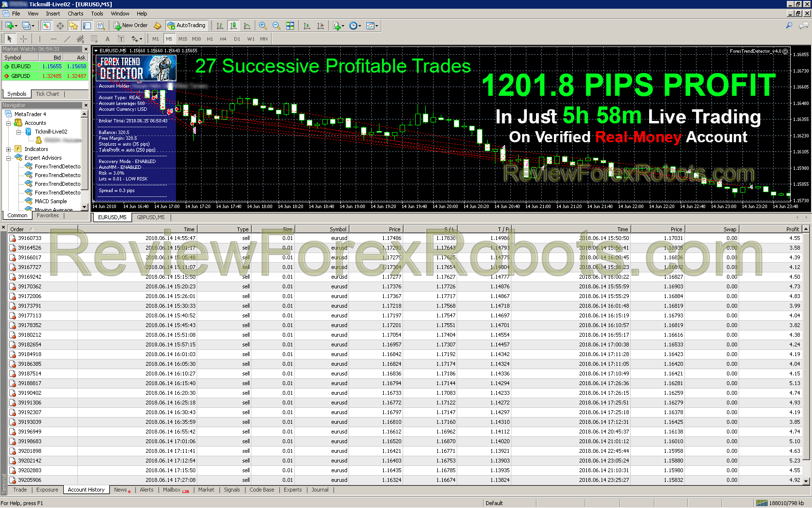Viewport: 812px width, 508px height.
Task: Launch MetaEditor with the yellow book icon
Action: (158, 26)
